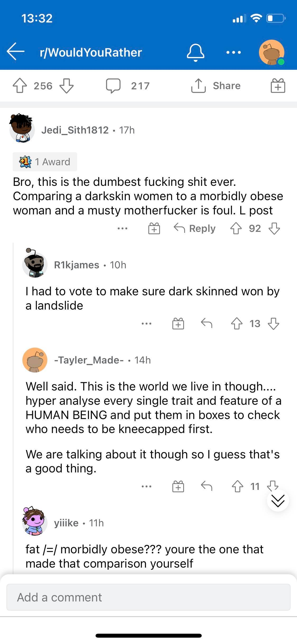Tap the Share button
The width and height of the screenshot is (297, 644).
click(216, 86)
